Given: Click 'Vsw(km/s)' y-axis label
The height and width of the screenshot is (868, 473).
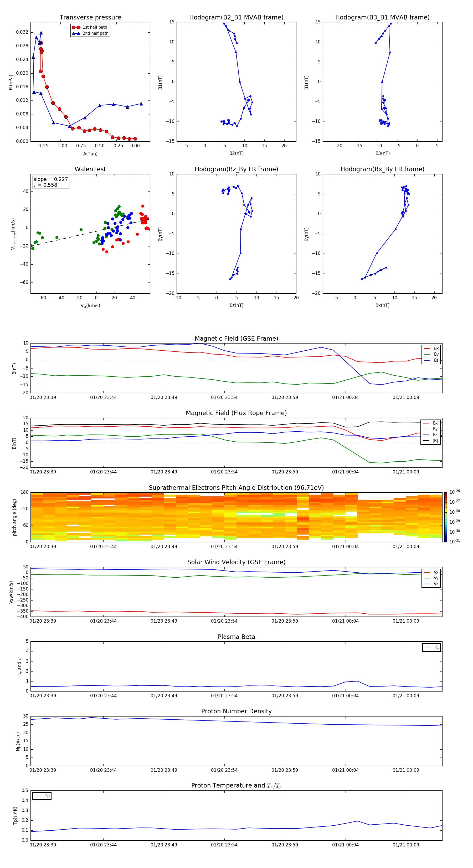Looking at the screenshot, I should click(11, 592).
